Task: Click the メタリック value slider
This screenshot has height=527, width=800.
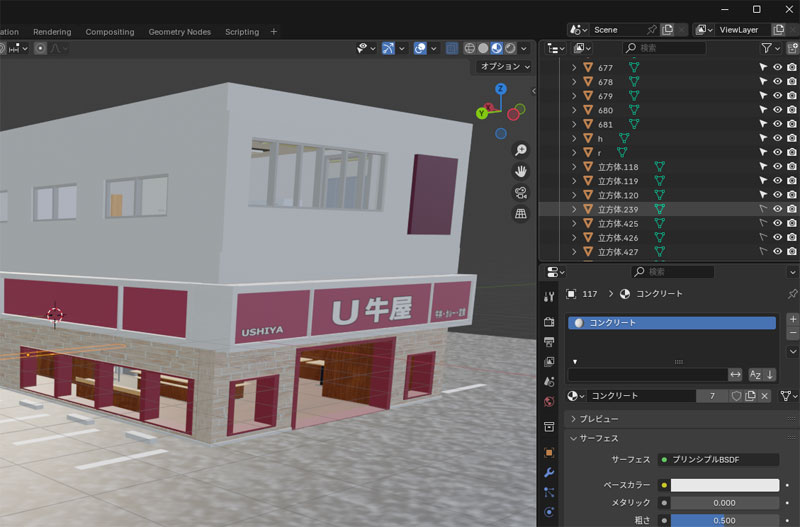Action: [724, 503]
